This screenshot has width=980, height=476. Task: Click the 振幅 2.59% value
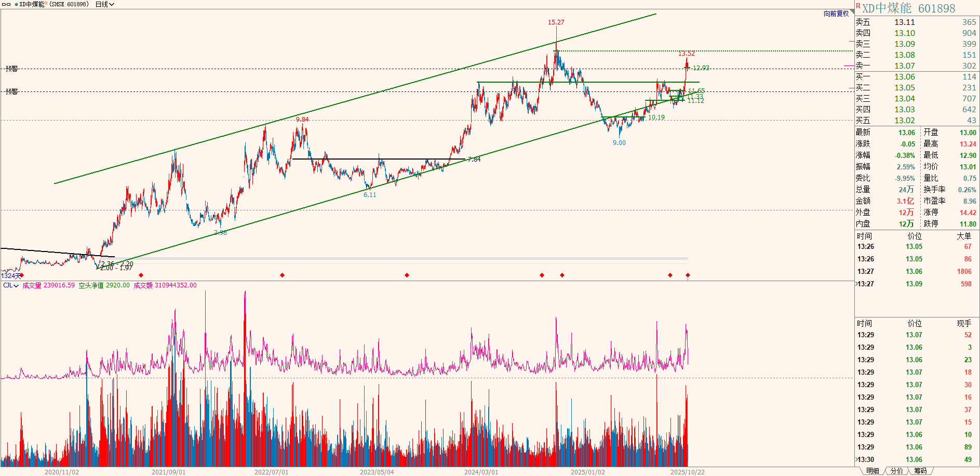906,167
